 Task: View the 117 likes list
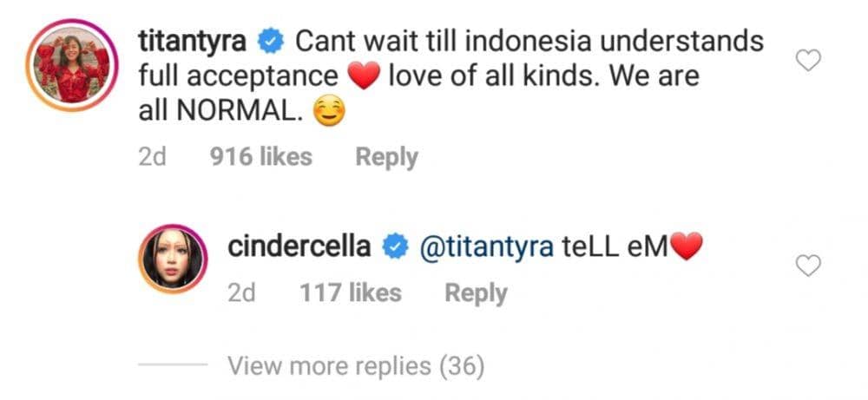[351, 293]
